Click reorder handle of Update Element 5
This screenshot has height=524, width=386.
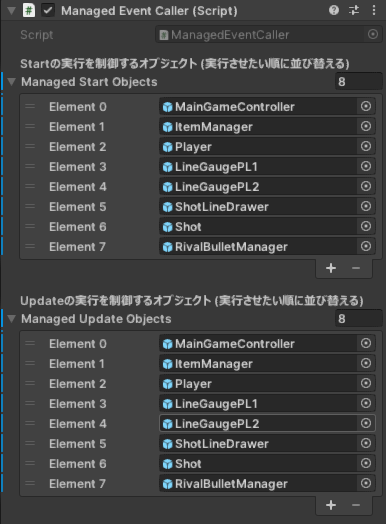[x=30, y=444]
